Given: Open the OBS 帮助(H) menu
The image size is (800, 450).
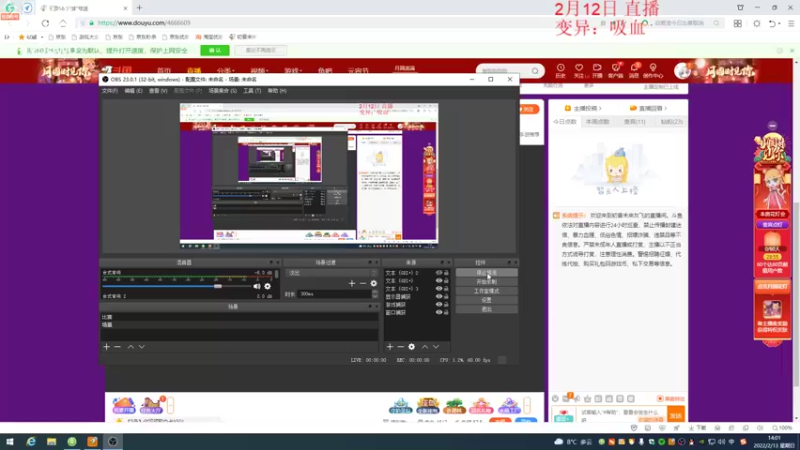Looking at the screenshot, I should [277, 91].
